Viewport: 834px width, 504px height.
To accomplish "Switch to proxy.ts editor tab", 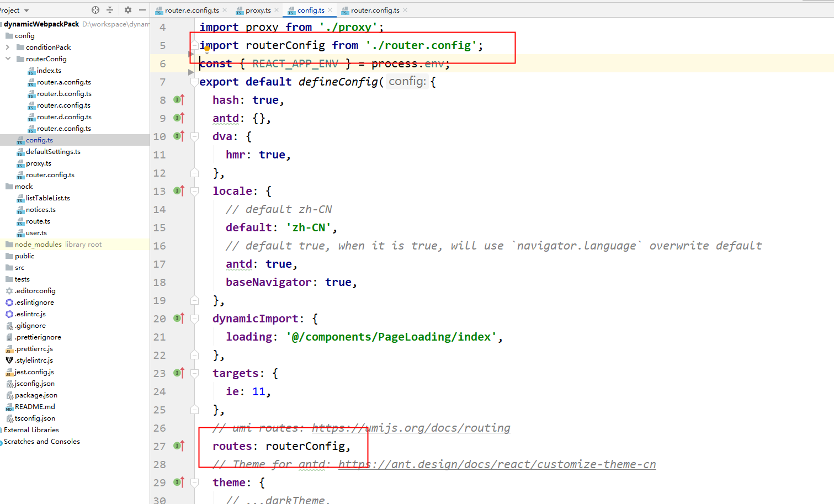I will click(258, 10).
